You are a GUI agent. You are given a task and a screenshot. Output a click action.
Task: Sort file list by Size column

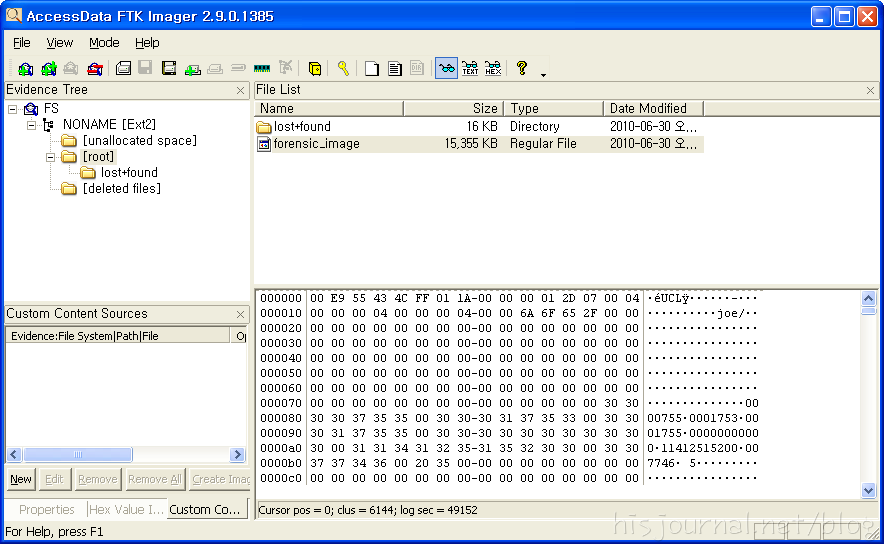pyautogui.click(x=454, y=108)
